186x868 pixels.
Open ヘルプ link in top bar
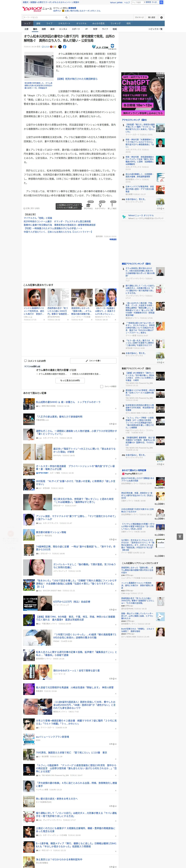click(127, 2)
